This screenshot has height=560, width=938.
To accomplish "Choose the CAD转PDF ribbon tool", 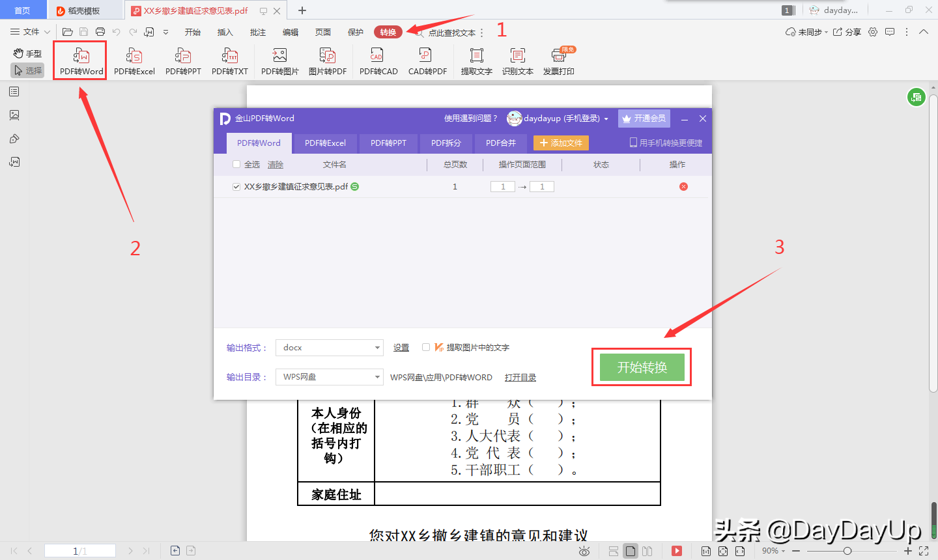I will pos(427,61).
